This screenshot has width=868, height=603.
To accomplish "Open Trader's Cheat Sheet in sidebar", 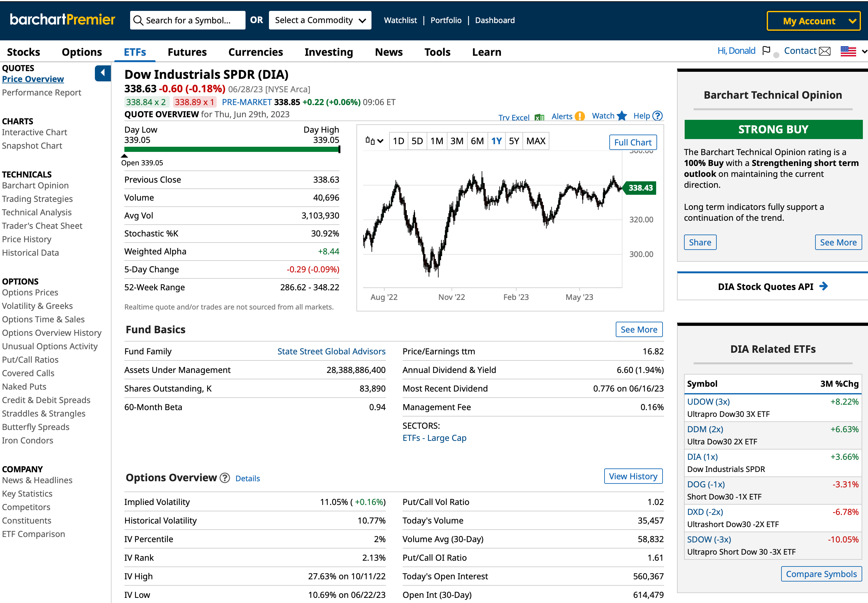I will [42, 226].
